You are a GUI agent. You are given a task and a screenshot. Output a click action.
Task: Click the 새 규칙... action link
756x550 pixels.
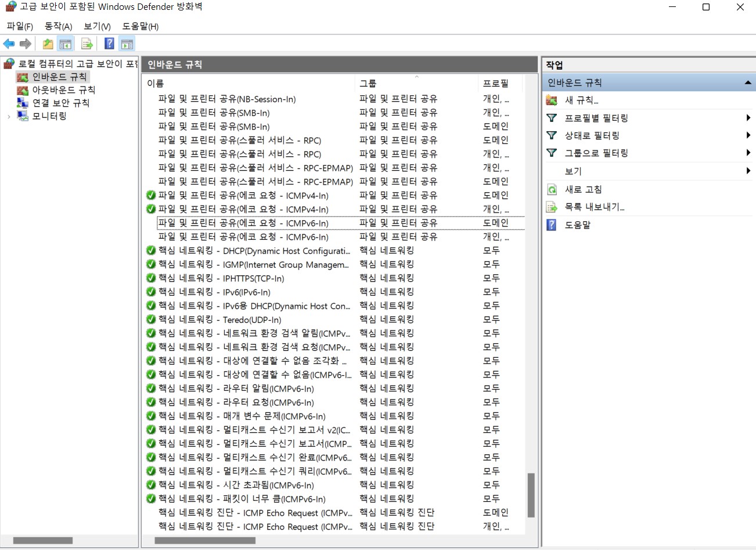coord(582,100)
